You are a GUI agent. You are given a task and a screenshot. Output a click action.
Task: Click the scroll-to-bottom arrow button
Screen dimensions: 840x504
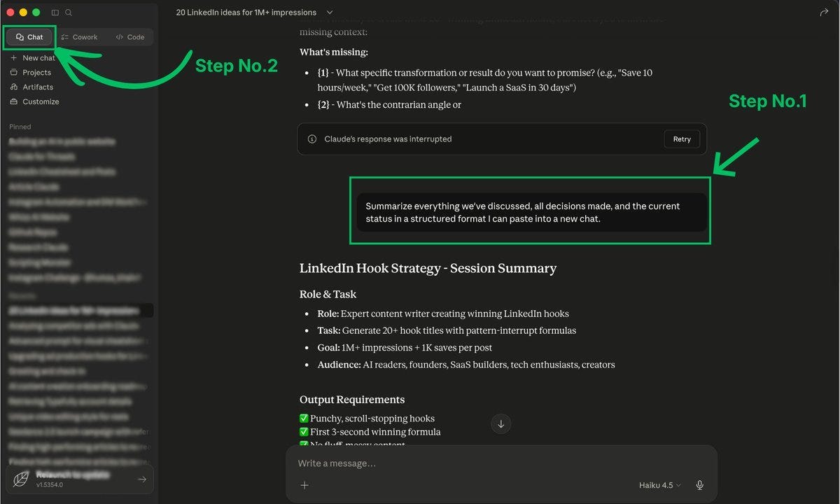[500, 423]
